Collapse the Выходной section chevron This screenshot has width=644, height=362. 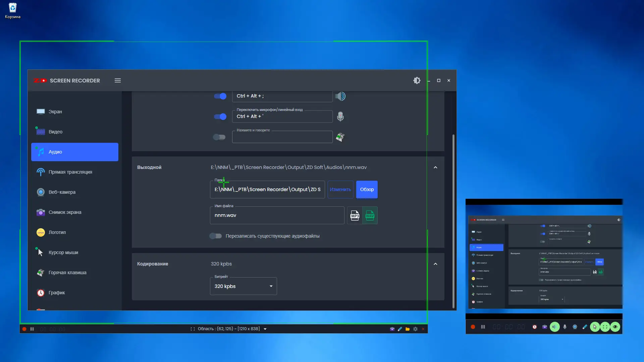click(x=435, y=167)
